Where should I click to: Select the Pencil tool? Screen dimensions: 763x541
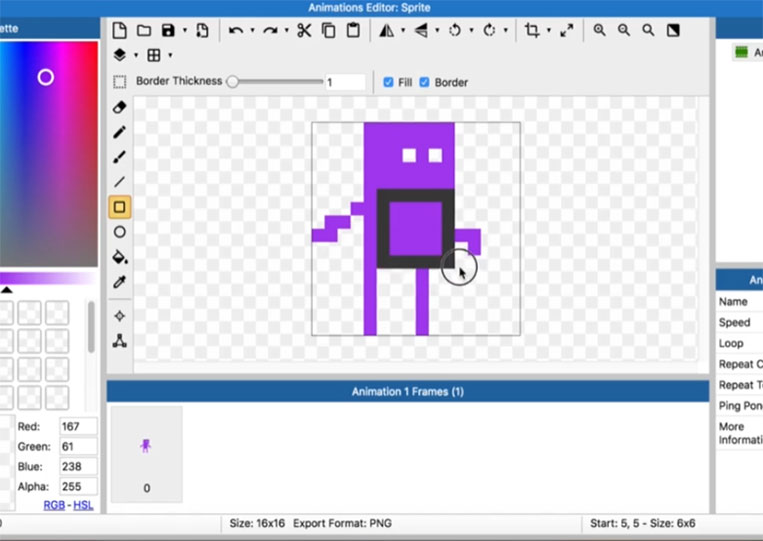[120, 132]
